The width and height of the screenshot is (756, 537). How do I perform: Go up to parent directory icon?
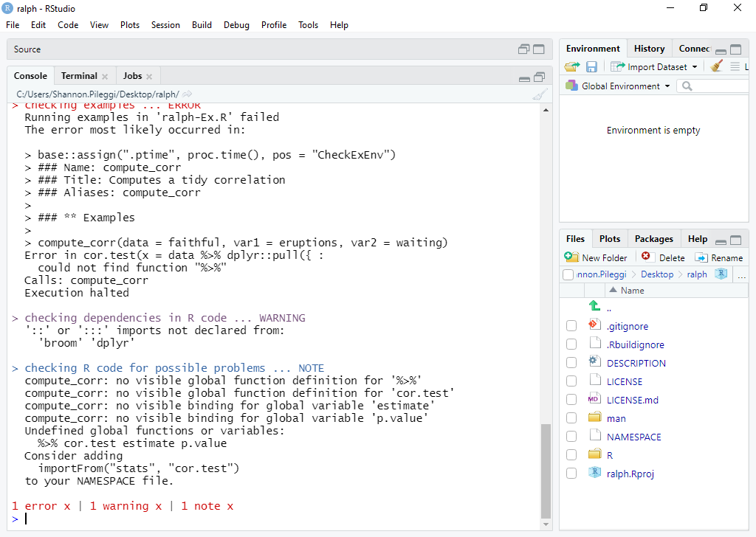pos(594,305)
